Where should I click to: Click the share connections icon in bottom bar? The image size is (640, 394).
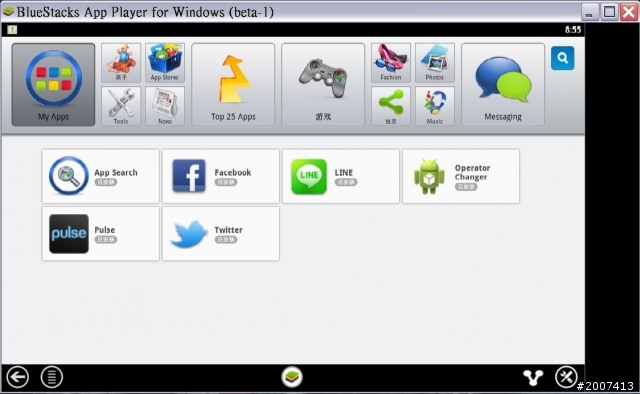click(533, 377)
